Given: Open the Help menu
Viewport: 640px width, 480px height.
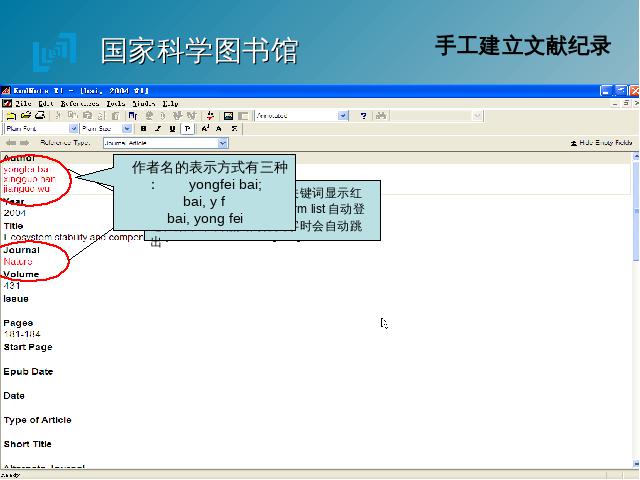Looking at the screenshot, I should point(170,103).
